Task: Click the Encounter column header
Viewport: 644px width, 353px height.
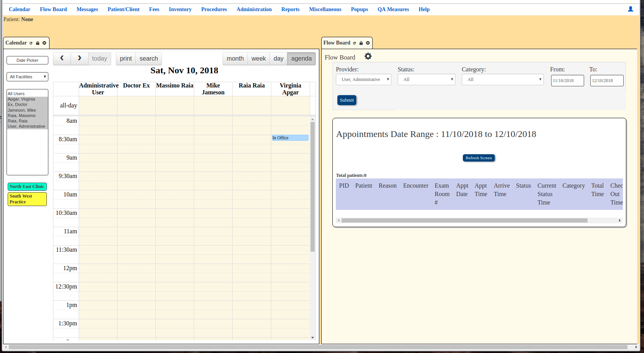Action: (416, 186)
